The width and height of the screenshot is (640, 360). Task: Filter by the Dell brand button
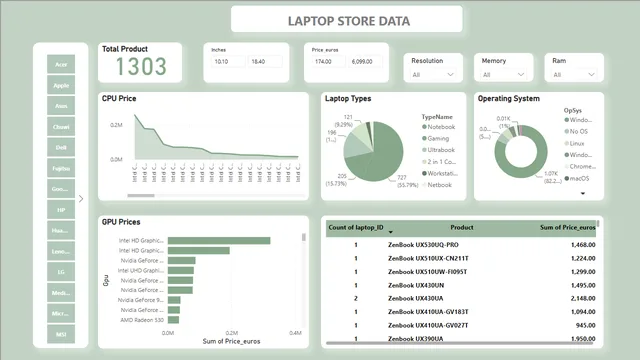pos(61,147)
